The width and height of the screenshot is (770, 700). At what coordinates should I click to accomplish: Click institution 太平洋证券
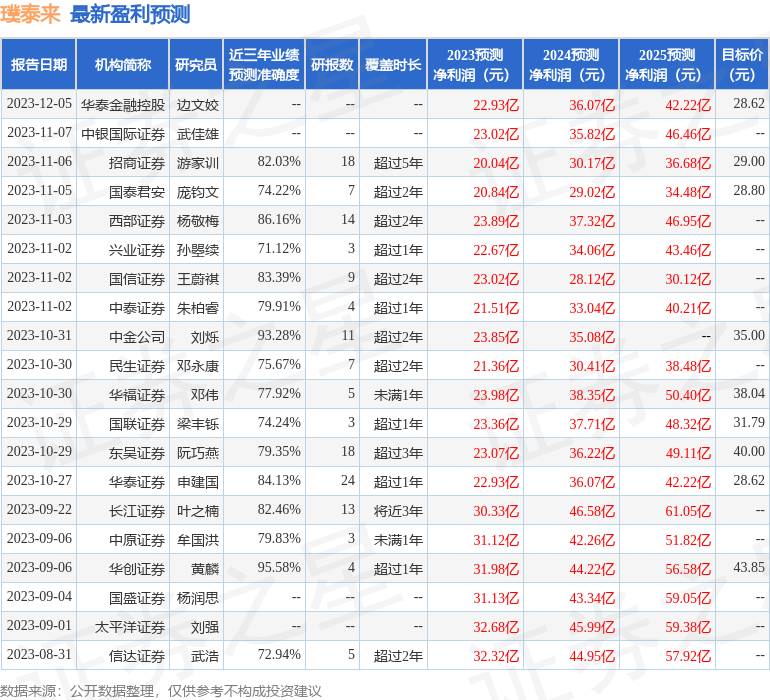tap(130, 626)
